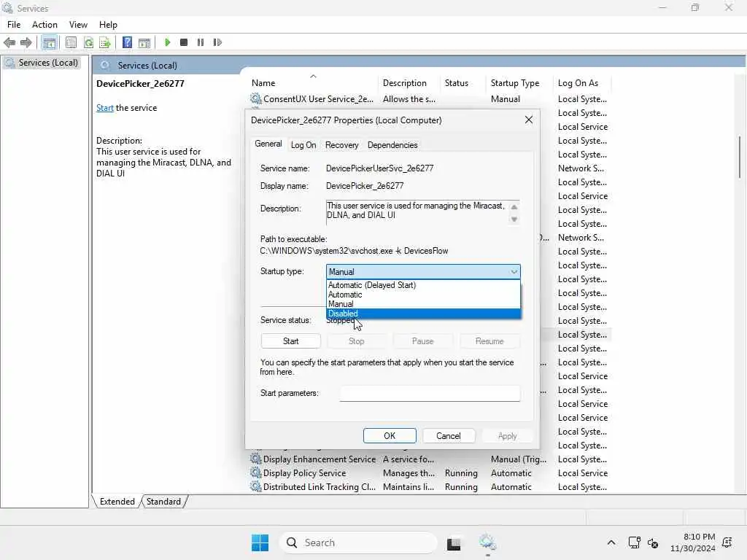Choose the Disabled startup option
Viewport: 747px width, 560px height.
click(424, 314)
